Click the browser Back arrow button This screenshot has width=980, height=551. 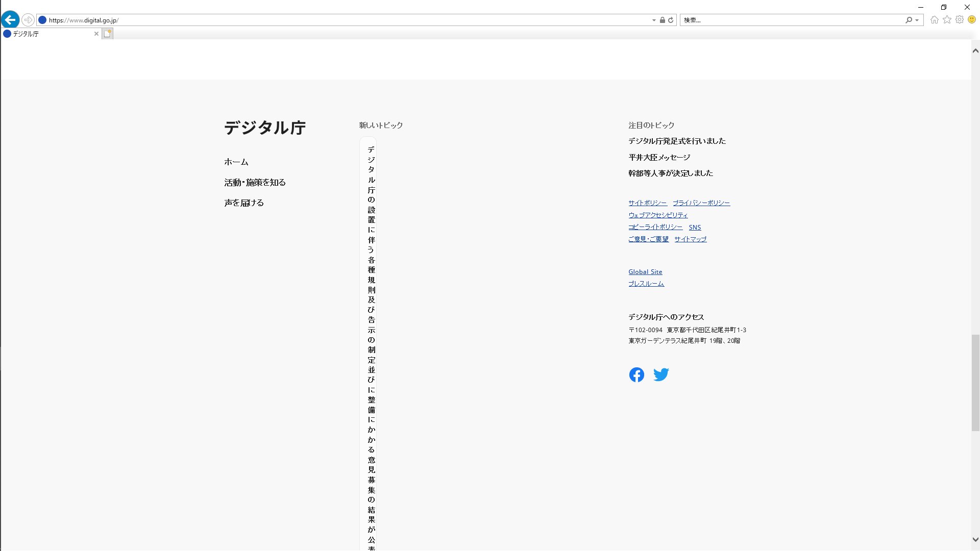tap(10, 20)
